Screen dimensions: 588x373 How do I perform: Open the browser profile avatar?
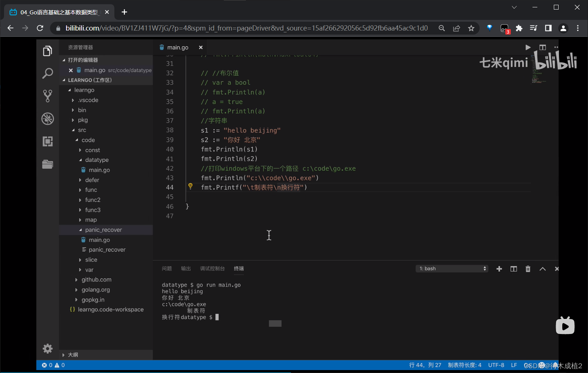pos(563,28)
